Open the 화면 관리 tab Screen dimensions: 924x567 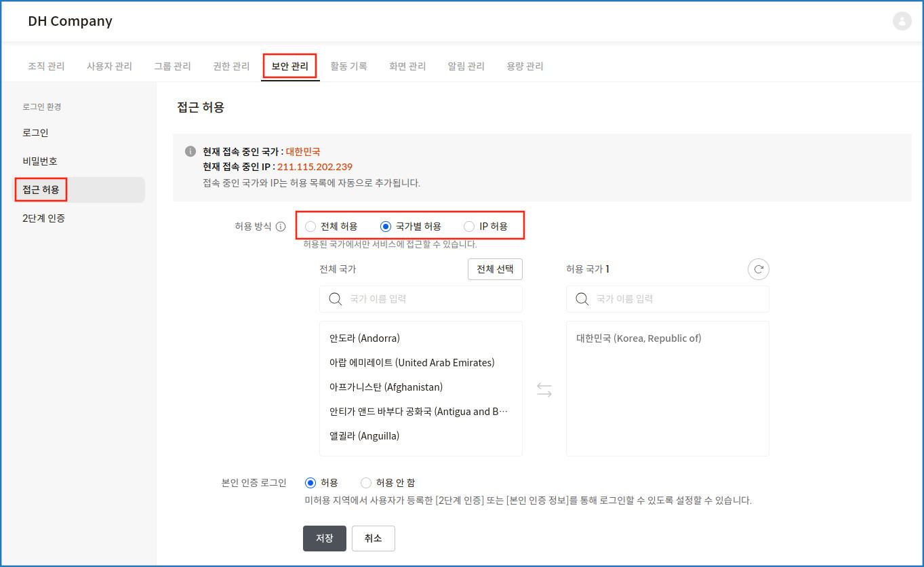click(407, 66)
